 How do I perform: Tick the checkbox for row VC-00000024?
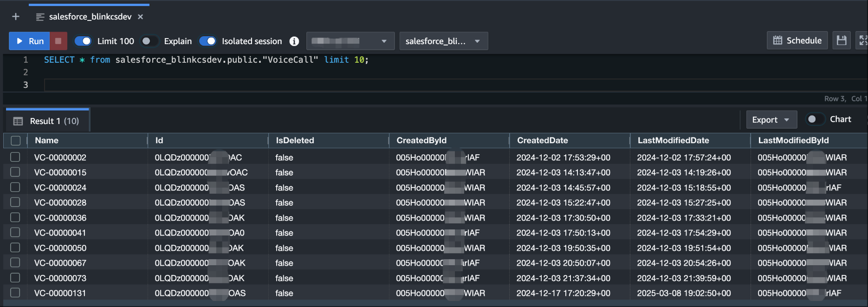[x=15, y=187]
